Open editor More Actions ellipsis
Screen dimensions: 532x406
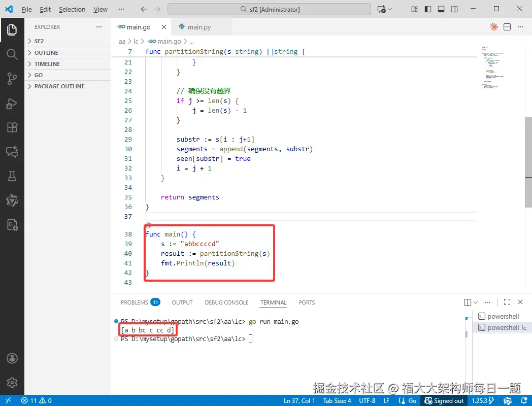[520, 27]
